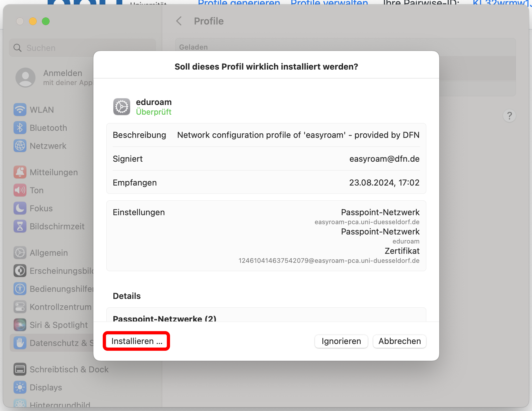Click the yellow minimize window button
The width and height of the screenshot is (532, 411).
(x=33, y=21)
